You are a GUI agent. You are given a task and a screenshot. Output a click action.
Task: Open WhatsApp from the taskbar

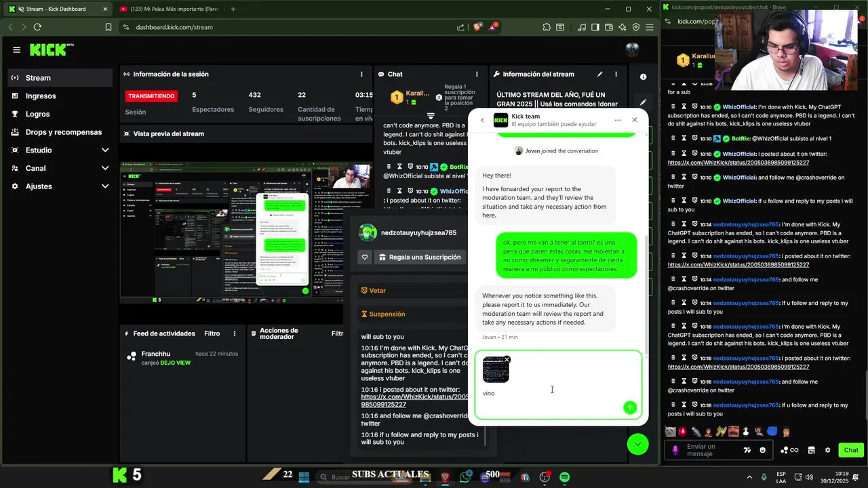click(x=465, y=477)
